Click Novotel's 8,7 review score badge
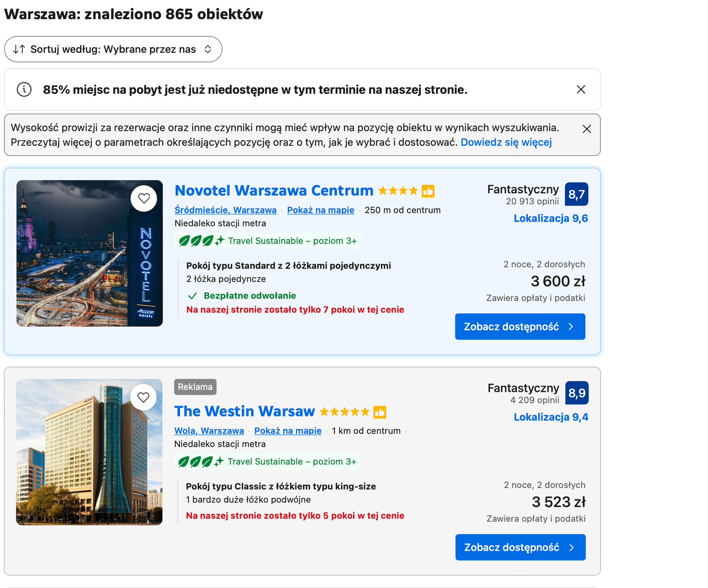708x588 pixels. pos(576,194)
